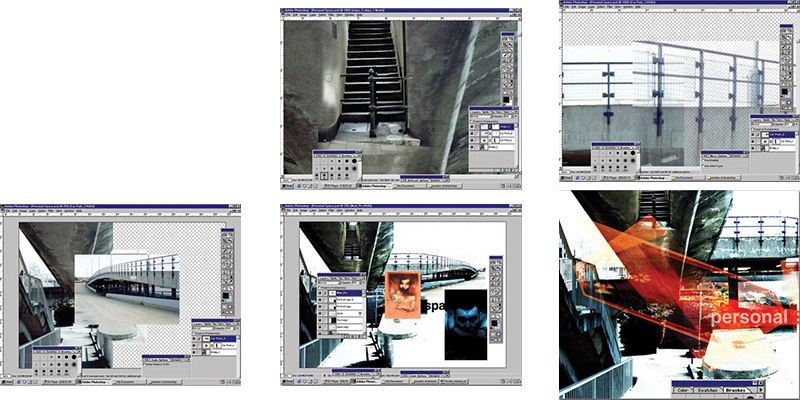This screenshot has width=800, height=400.
Task: Open File menu in stairs screenshot
Action: coord(288,15)
